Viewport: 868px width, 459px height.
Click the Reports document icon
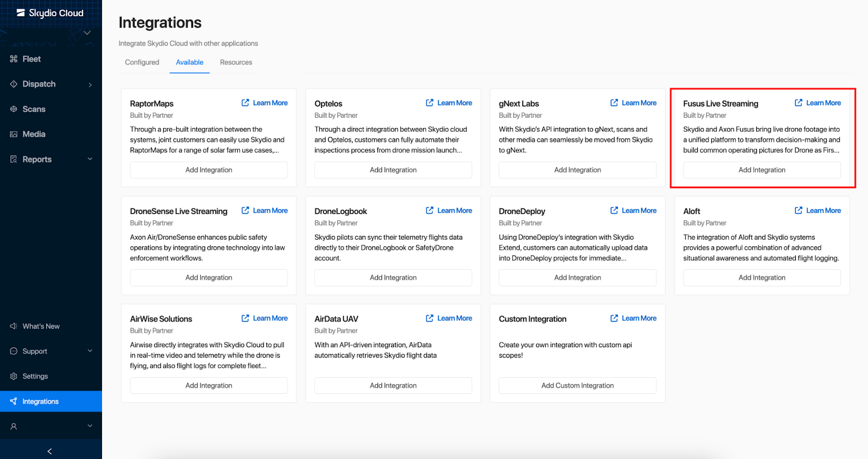14,160
